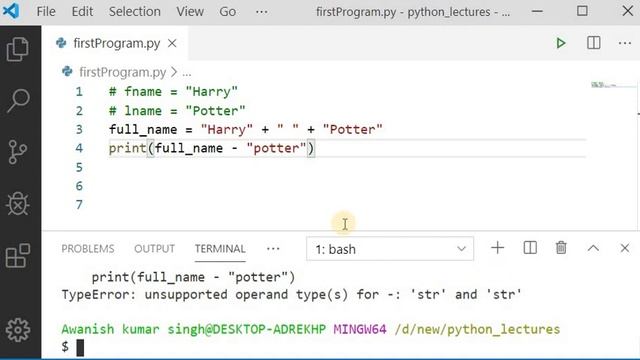Screen dimensions: 640x360
Task: Place cursor on the full_name assignment line
Action: [x=246, y=129]
